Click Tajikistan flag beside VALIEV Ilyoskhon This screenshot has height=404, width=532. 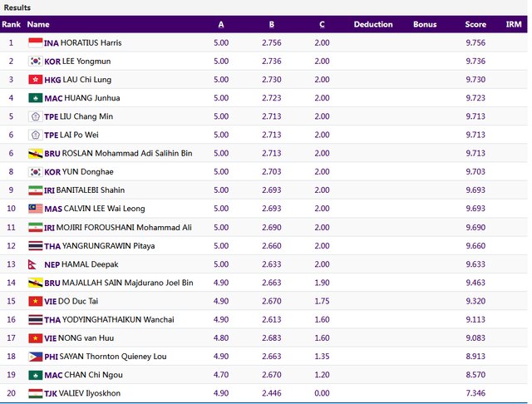pos(35,393)
